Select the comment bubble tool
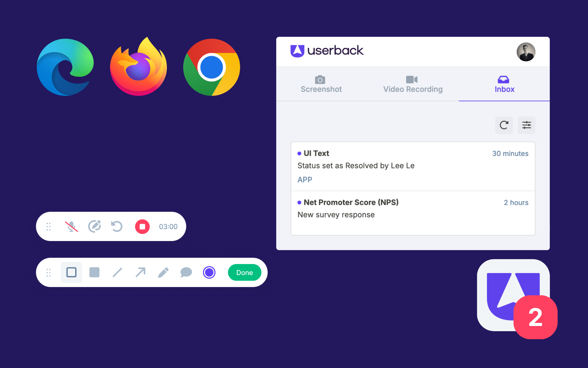Viewport: 588px width, 368px height. [185, 273]
